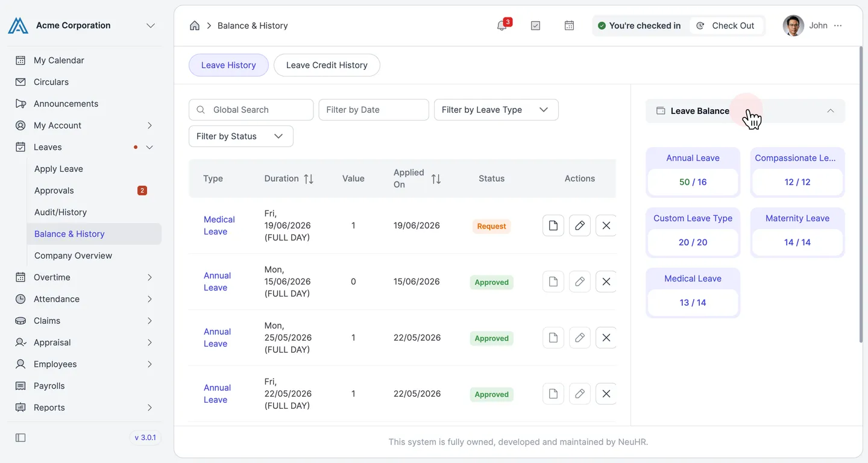Open Annual Leave link for 15/06/2026 row
Viewport: 868px width, 463px height.
(x=217, y=282)
